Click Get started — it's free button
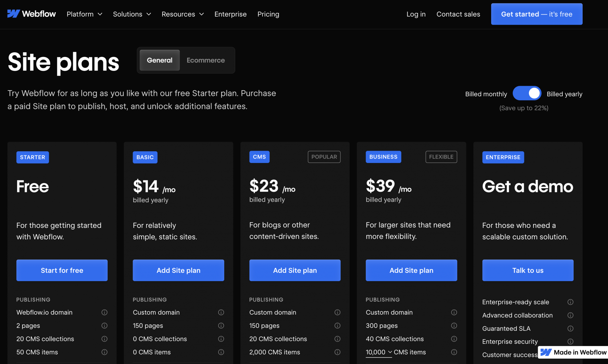The height and width of the screenshot is (364, 608). click(x=537, y=14)
